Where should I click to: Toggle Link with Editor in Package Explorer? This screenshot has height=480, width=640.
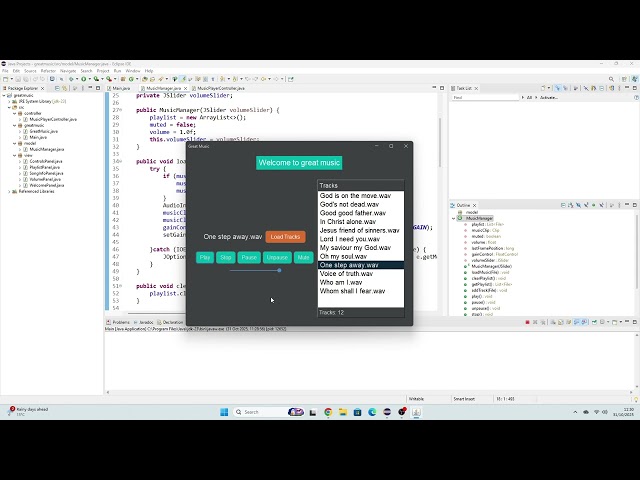[x=64, y=88]
